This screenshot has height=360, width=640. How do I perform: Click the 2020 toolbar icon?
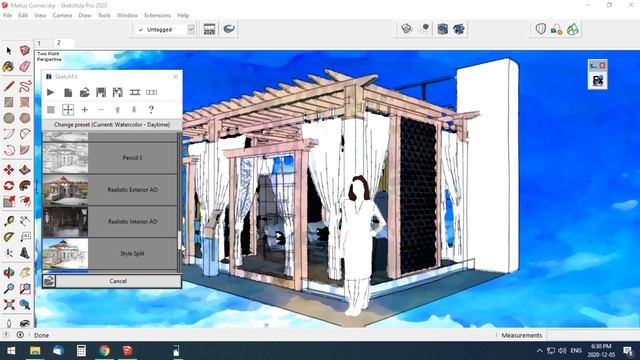click(x=209, y=29)
